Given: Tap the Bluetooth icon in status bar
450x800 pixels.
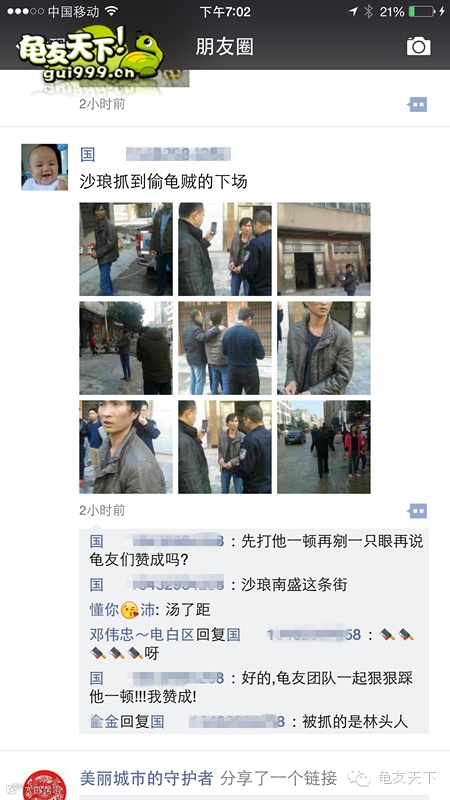Looking at the screenshot, I should coord(368,11).
